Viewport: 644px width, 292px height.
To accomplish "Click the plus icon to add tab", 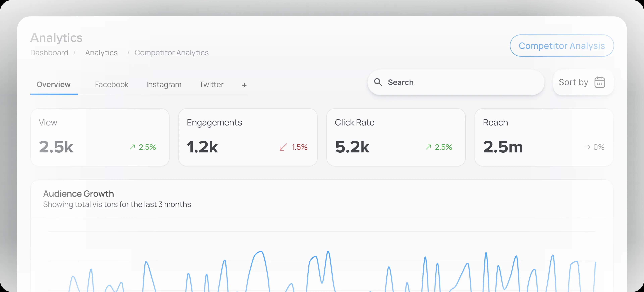I will pos(244,85).
